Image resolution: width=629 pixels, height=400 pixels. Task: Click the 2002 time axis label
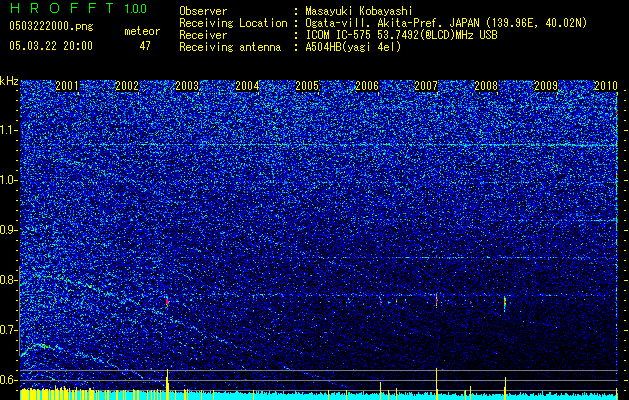click(x=127, y=85)
